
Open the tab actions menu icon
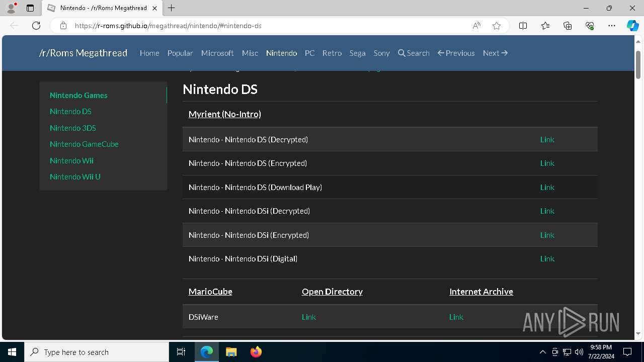(x=30, y=8)
